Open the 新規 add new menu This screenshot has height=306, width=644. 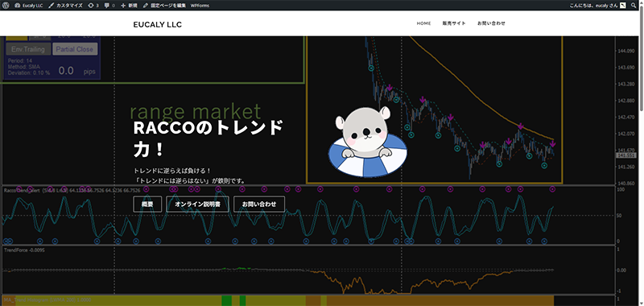pyautogui.click(x=130, y=6)
